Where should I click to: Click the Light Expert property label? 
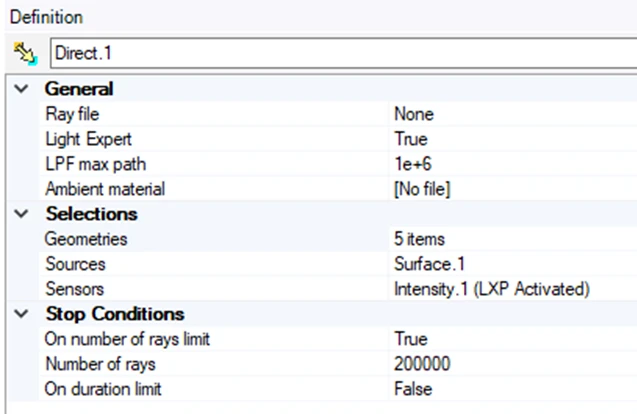click(88, 139)
